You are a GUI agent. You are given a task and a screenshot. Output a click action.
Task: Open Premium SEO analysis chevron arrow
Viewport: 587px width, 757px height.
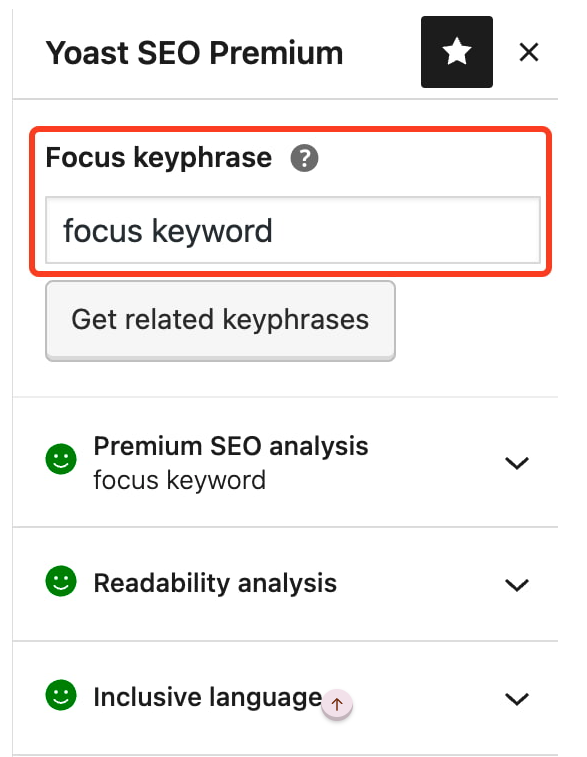tap(517, 463)
